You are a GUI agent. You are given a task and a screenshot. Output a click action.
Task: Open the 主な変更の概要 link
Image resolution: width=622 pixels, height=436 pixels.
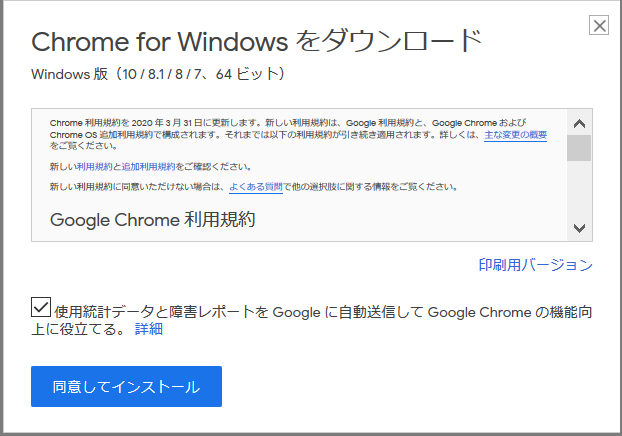[x=515, y=135]
